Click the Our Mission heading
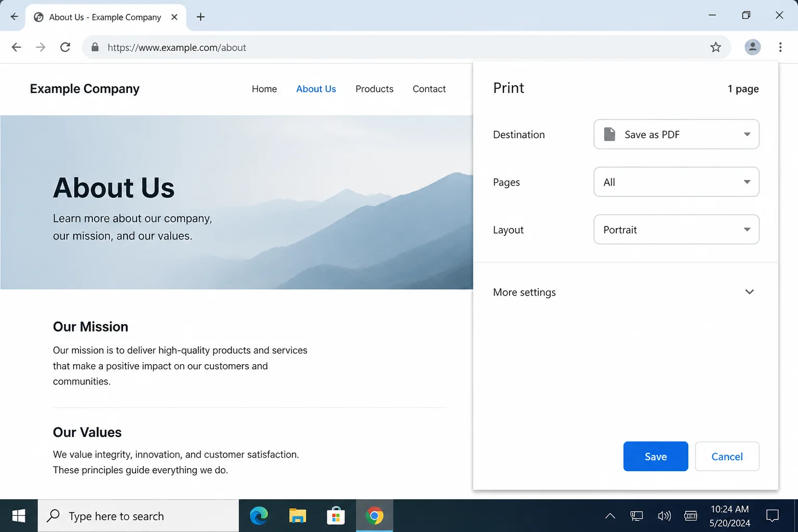This screenshot has height=532, width=798. pyautogui.click(x=90, y=327)
